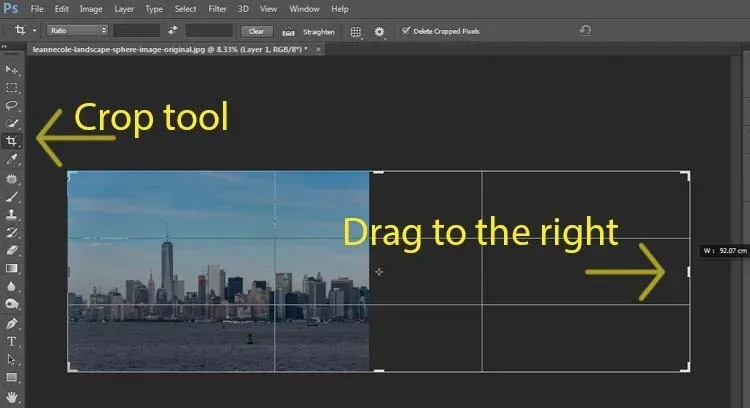750x408 pixels.
Task: Select the Hand tool
Action: pos(12,396)
